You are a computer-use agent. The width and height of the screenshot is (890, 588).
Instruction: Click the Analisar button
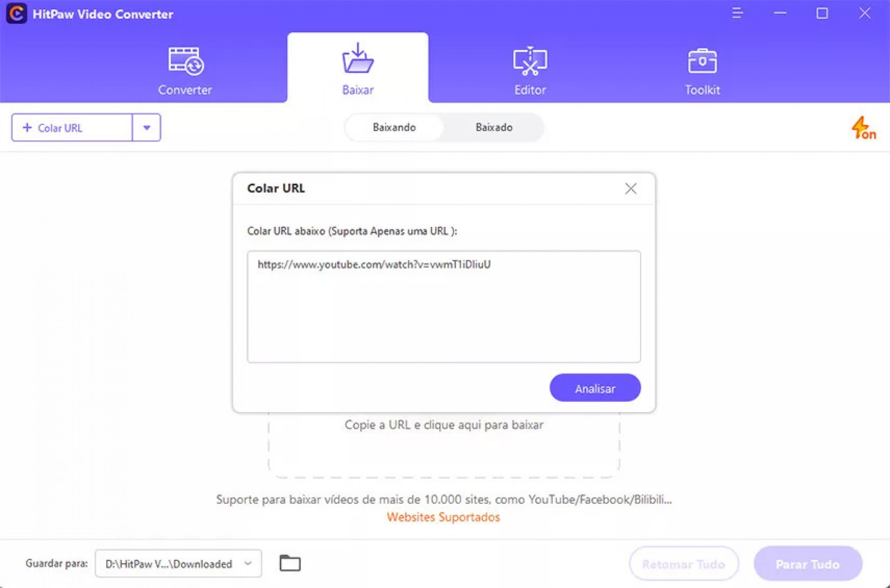coord(595,388)
